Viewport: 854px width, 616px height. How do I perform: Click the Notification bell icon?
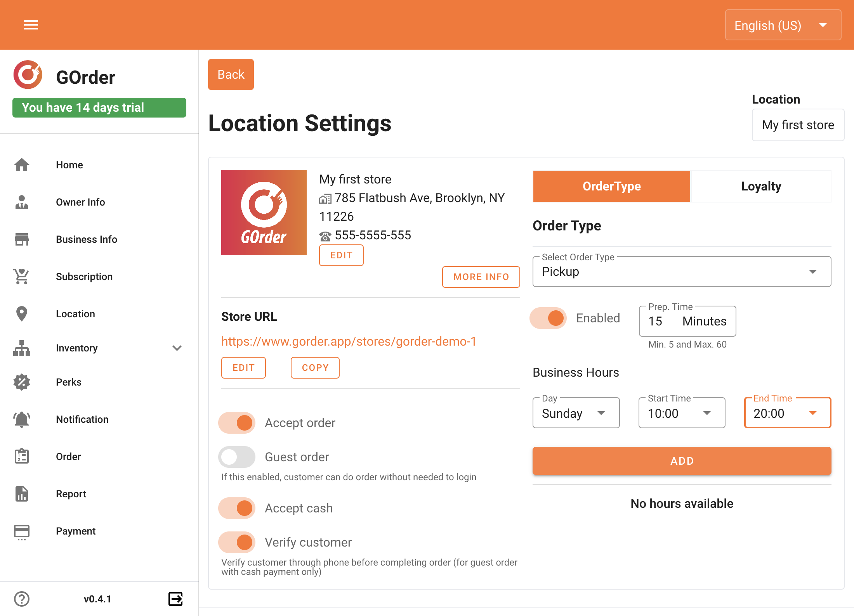(22, 419)
